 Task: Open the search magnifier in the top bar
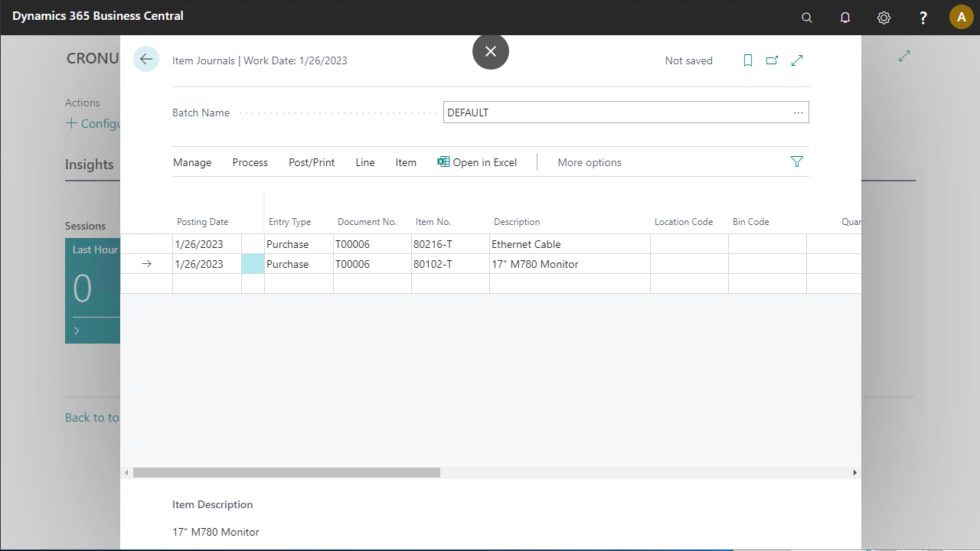tap(807, 17)
